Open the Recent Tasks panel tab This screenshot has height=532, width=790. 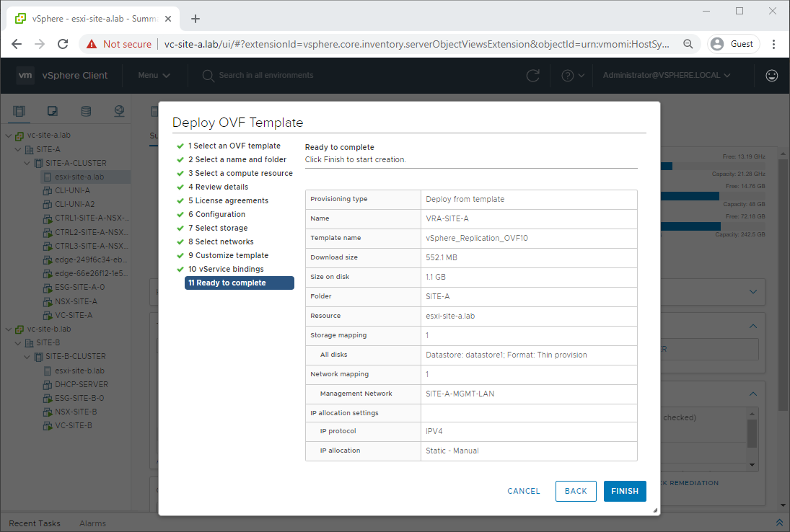tap(34, 523)
